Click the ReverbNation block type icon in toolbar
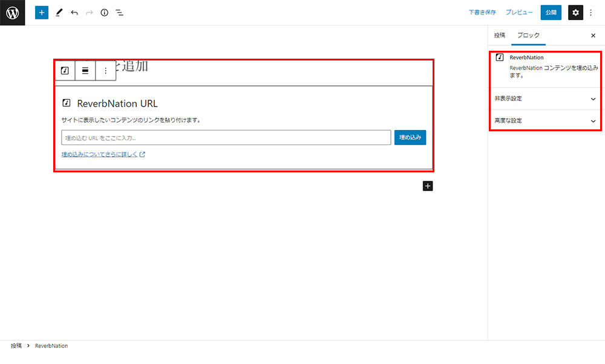This screenshot has width=605, height=364. [x=65, y=71]
